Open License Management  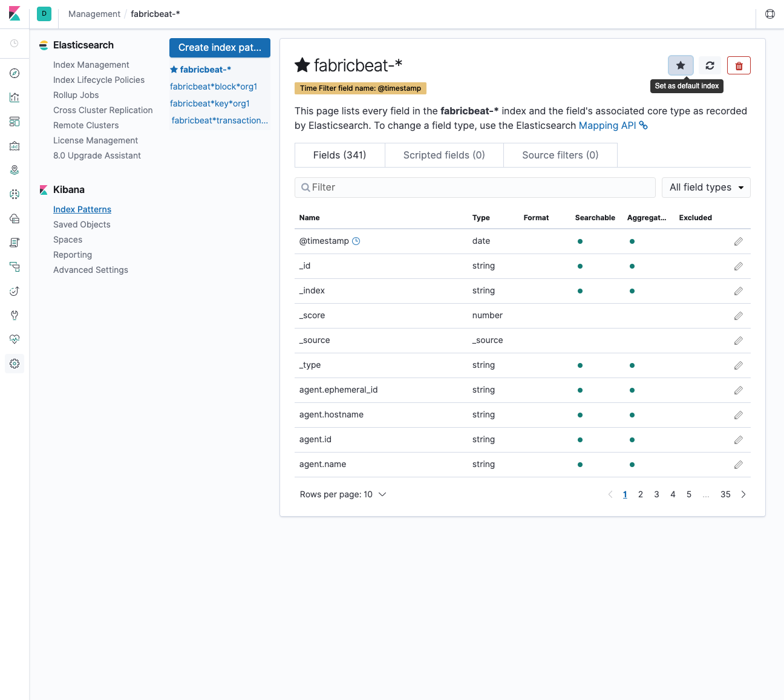point(96,140)
